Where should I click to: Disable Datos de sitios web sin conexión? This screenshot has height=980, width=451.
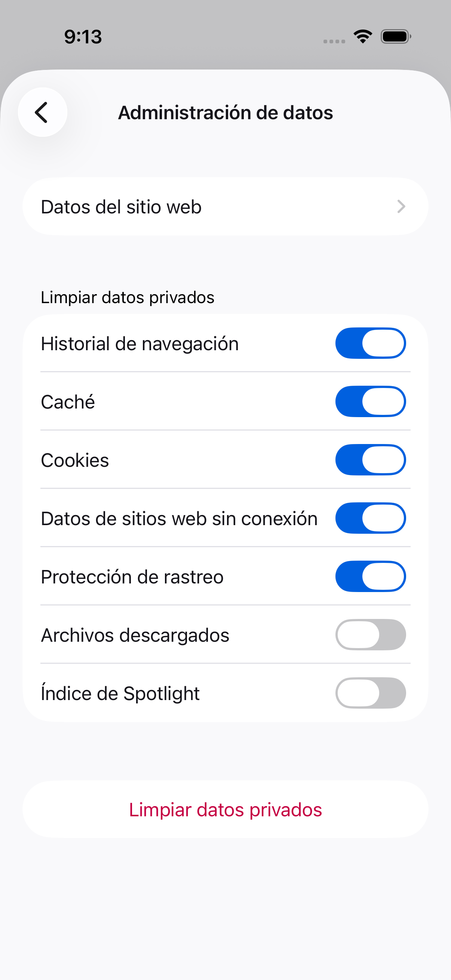370,518
